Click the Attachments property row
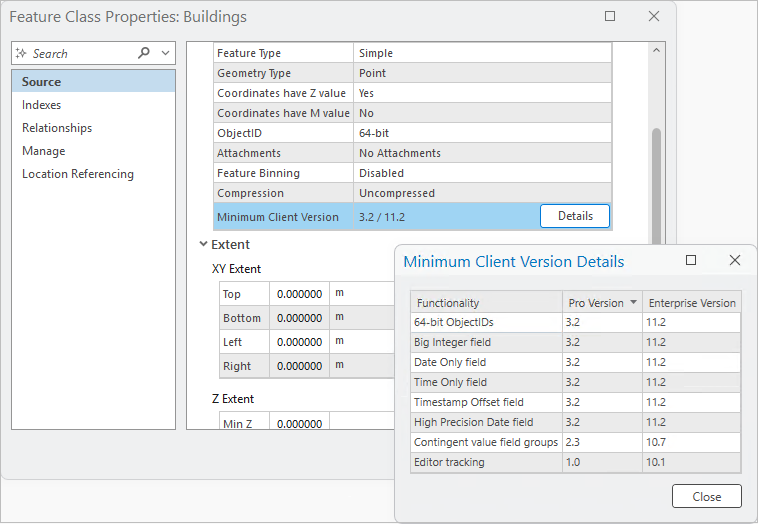The height and width of the screenshot is (524, 758). pos(412,153)
